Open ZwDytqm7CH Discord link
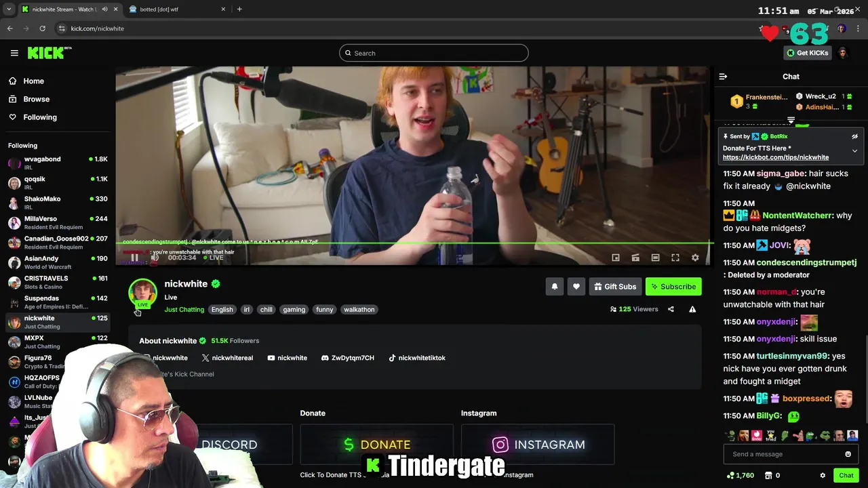This screenshot has height=488, width=868. pyautogui.click(x=347, y=358)
